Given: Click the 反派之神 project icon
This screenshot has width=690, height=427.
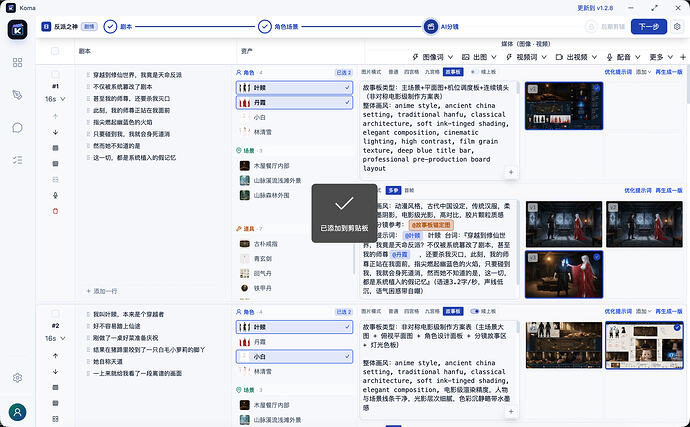Looking at the screenshot, I should (46, 26).
